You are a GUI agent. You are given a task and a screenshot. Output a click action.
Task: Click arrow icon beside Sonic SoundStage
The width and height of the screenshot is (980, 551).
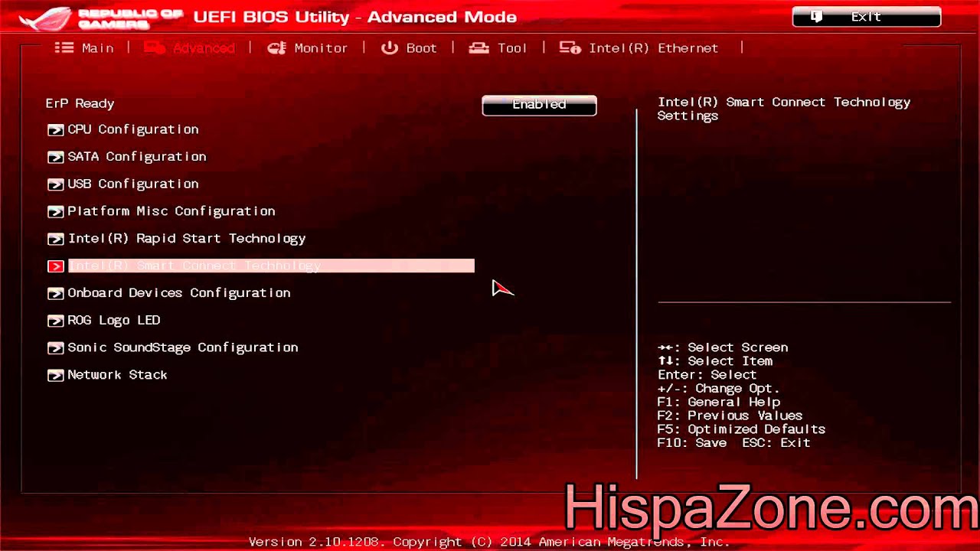point(55,348)
